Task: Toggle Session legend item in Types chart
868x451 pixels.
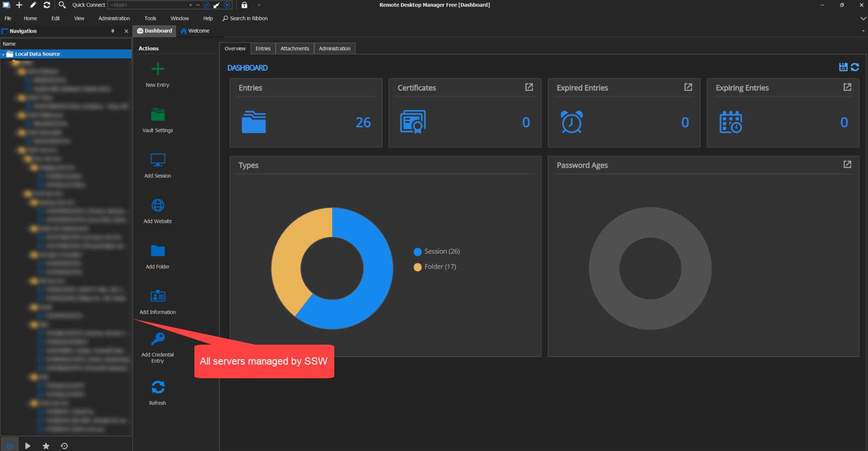Action: pyautogui.click(x=436, y=251)
